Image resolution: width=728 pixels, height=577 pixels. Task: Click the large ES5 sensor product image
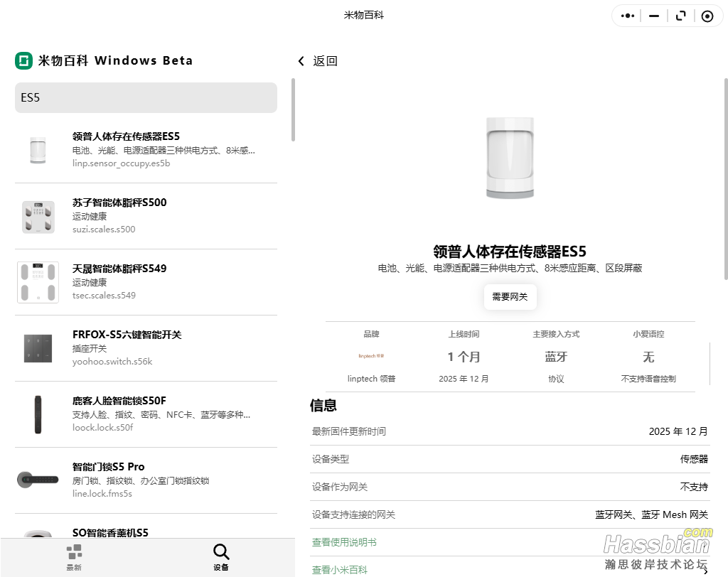pyautogui.click(x=510, y=157)
